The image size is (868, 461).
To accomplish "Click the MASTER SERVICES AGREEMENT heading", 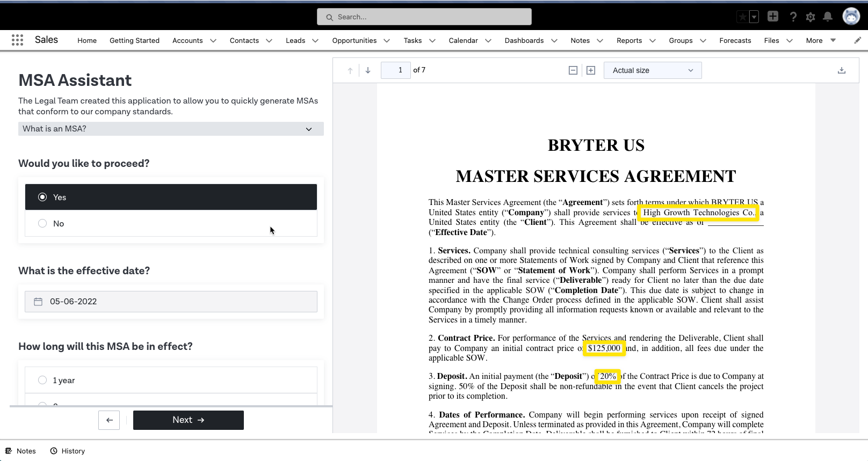I will [x=596, y=176].
